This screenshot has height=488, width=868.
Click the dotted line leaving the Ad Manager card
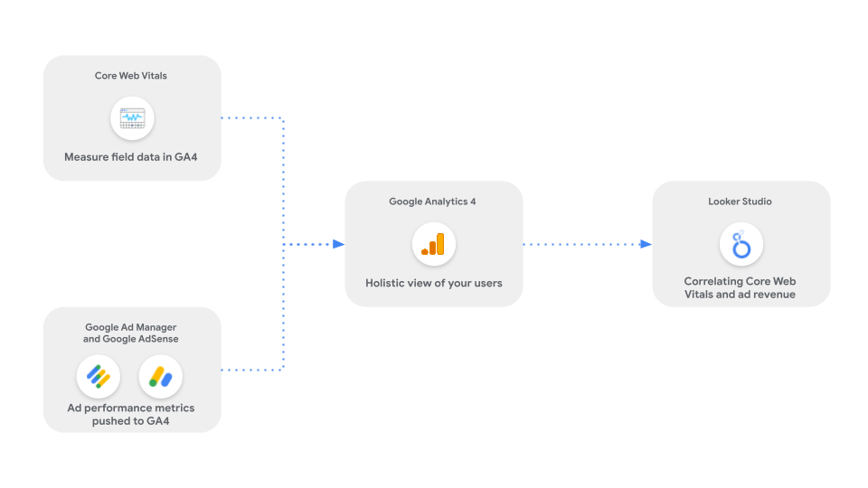[x=251, y=370]
